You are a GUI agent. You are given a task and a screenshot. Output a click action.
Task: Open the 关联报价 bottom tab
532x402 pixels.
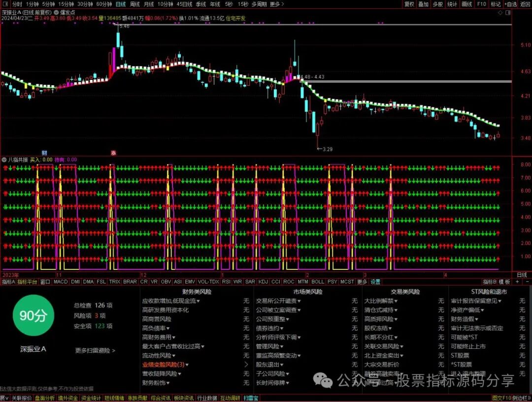coord(22,398)
